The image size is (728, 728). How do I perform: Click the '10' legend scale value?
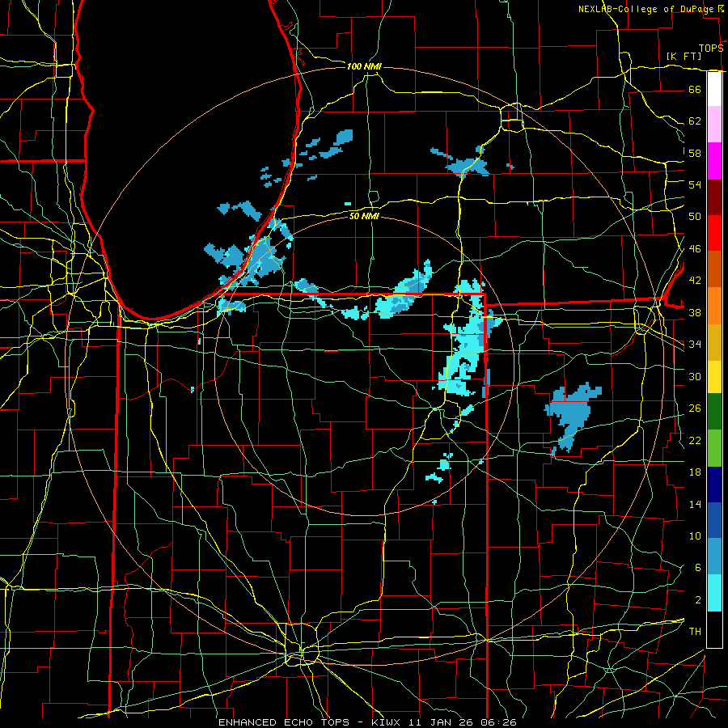coord(695,536)
